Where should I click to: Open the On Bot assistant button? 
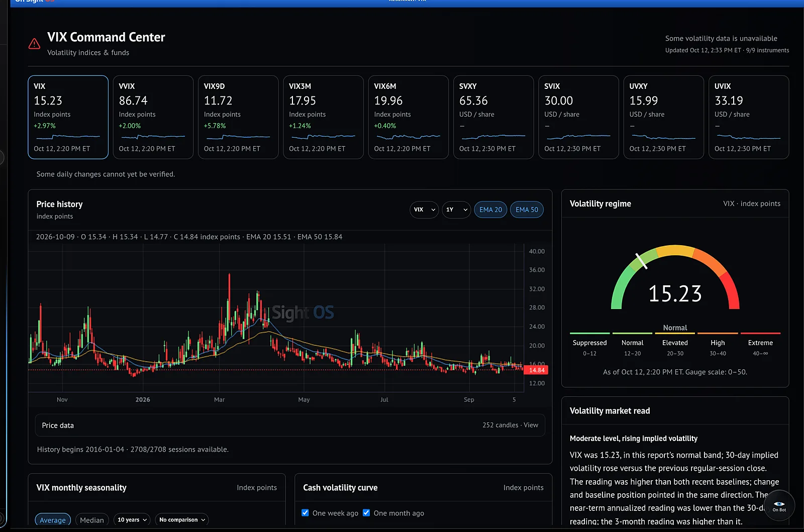point(779,506)
